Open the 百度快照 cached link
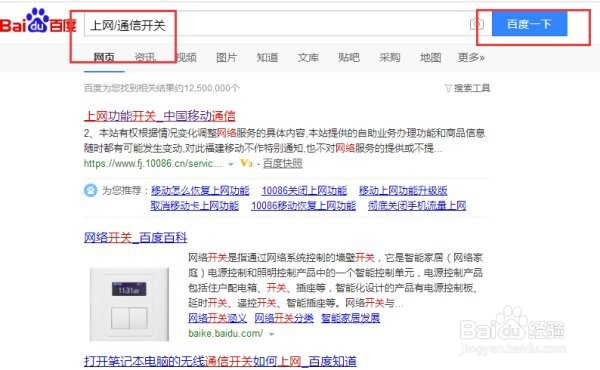600x370 pixels. click(x=283, y=163)
